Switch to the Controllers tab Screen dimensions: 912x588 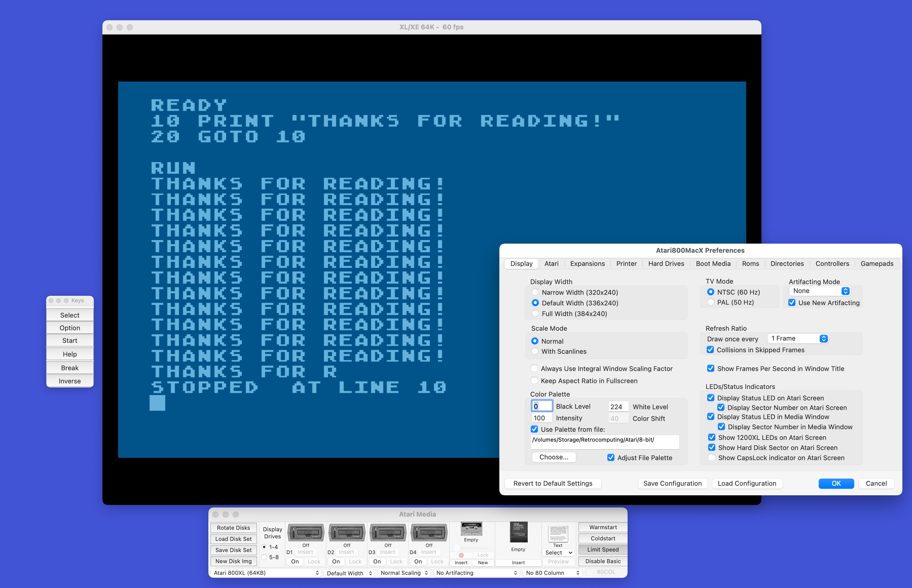(832, 263)
